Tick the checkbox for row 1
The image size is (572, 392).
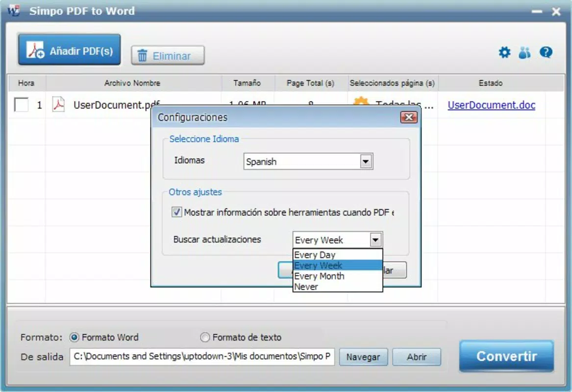point(21,105)
